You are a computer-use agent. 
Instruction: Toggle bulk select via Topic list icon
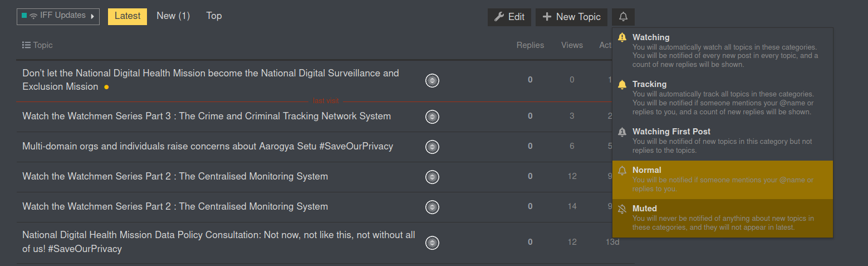click(x=26, y=45)
